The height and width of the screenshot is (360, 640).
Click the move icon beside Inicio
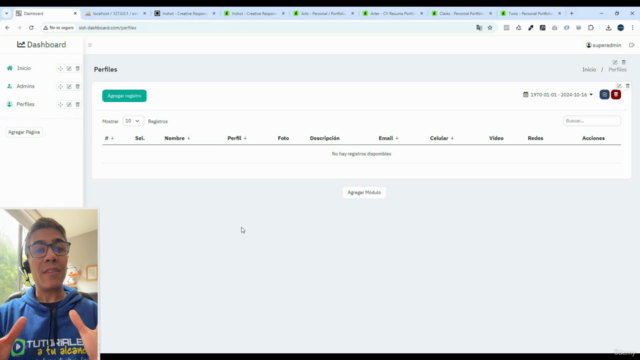(60, 69)
